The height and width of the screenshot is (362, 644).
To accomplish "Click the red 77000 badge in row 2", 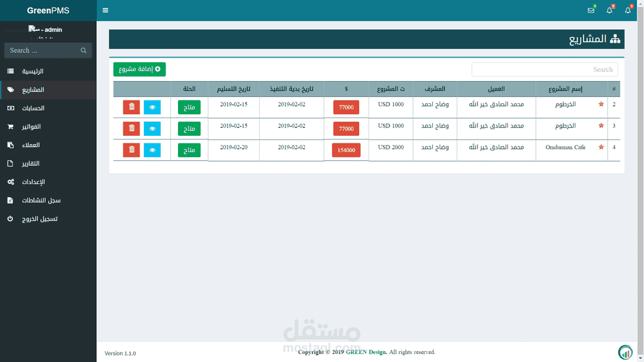I will [x=347, y=107].
